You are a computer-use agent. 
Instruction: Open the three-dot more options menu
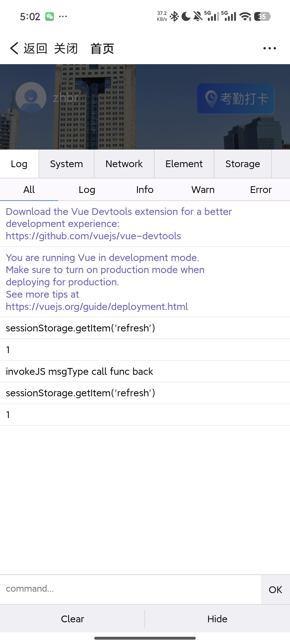point(269,48)
